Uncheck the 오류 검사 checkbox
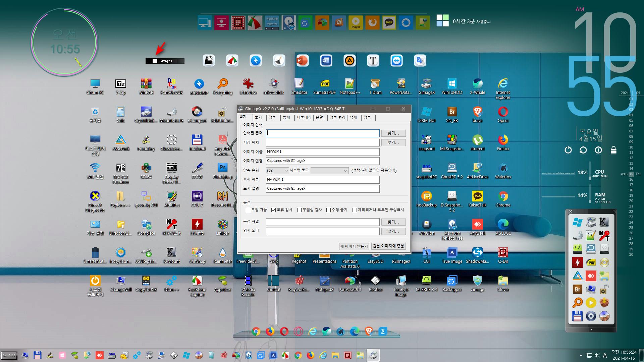644x362 pixels. (x=273, y=210)
